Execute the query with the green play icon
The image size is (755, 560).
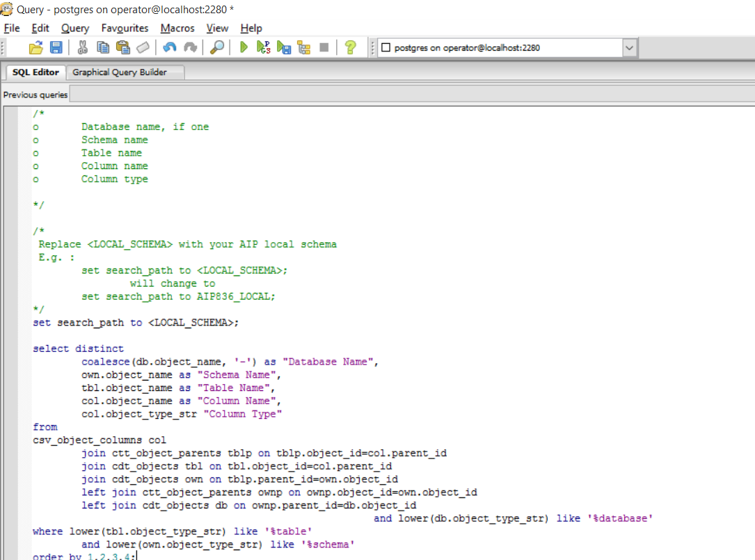(x=244, y=47)
